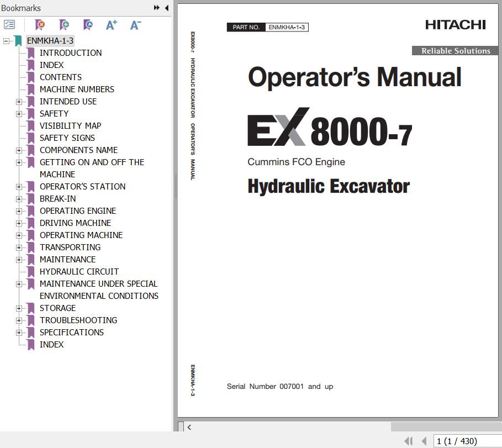
Task: Go to the INTENDED USE bookmark
Action: click(68, 102)
